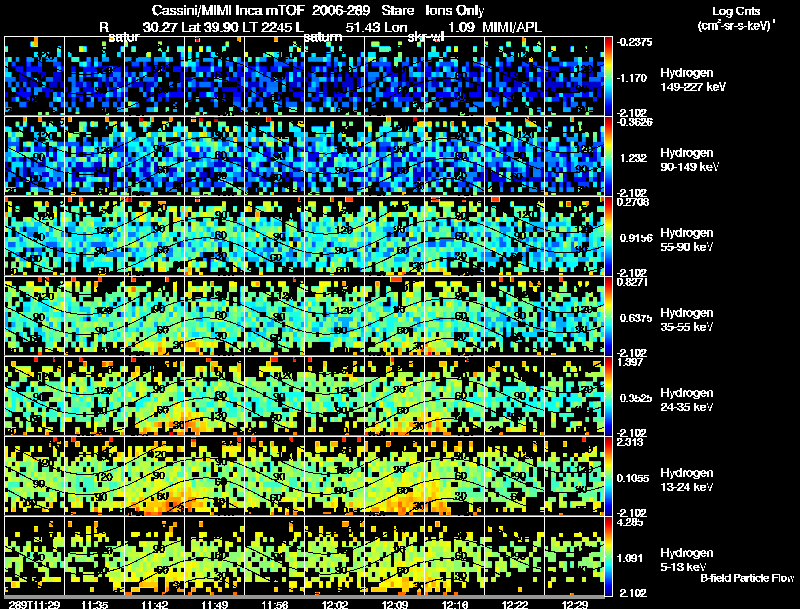
Task: Click the '1.232' color scale value
Action: [633, 158]
